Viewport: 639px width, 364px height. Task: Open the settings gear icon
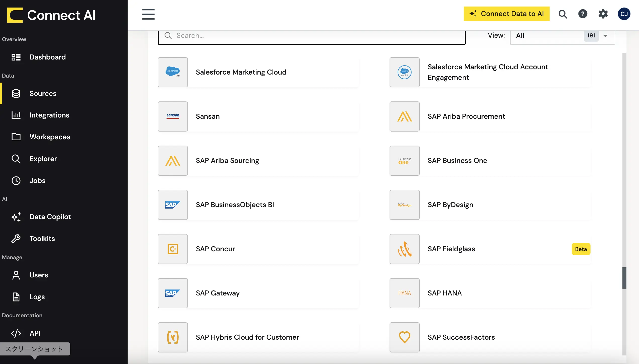coord(603,14)
